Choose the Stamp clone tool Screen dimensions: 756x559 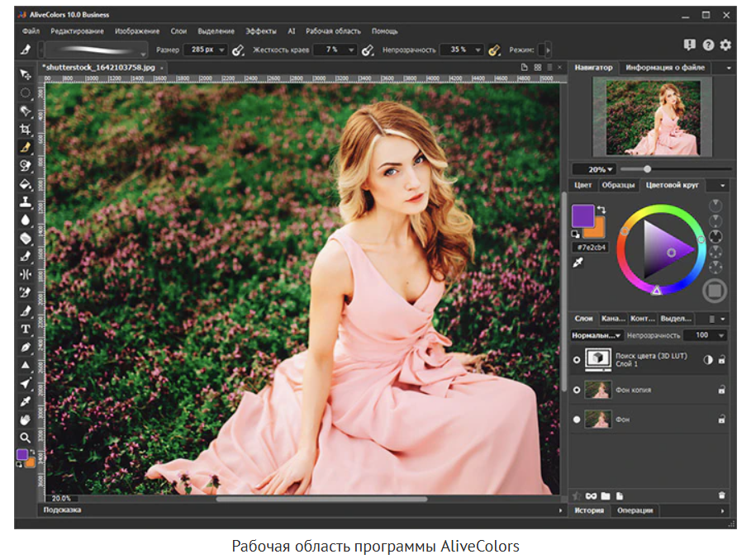pos(25,202)
